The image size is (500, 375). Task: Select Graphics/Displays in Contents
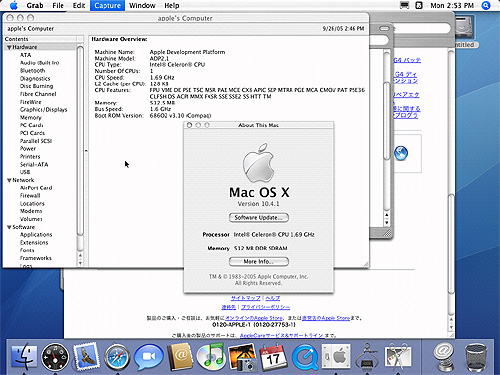(43, 110)
